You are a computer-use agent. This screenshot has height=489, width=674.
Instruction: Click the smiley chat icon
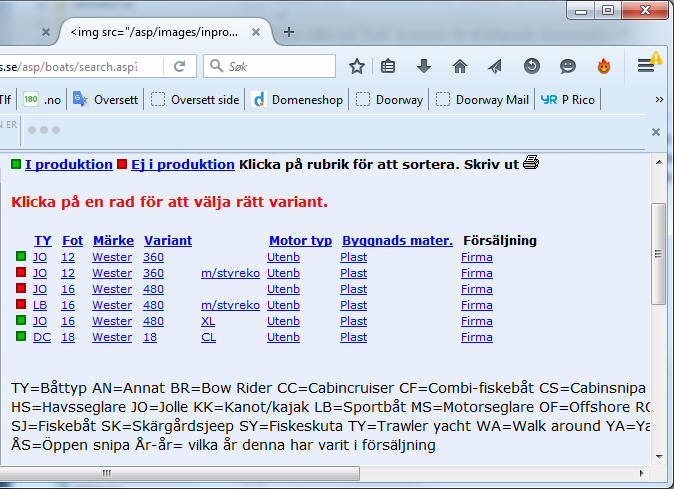point(568,66)
